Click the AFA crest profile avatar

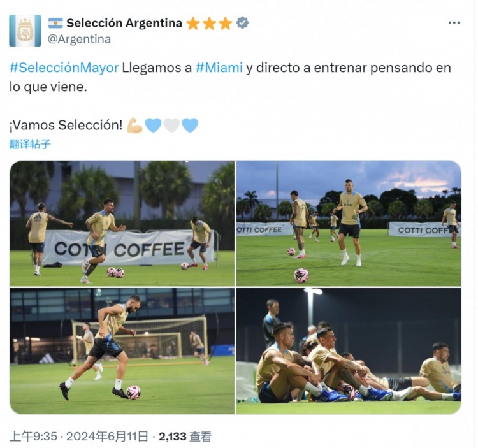coord(25,31)
